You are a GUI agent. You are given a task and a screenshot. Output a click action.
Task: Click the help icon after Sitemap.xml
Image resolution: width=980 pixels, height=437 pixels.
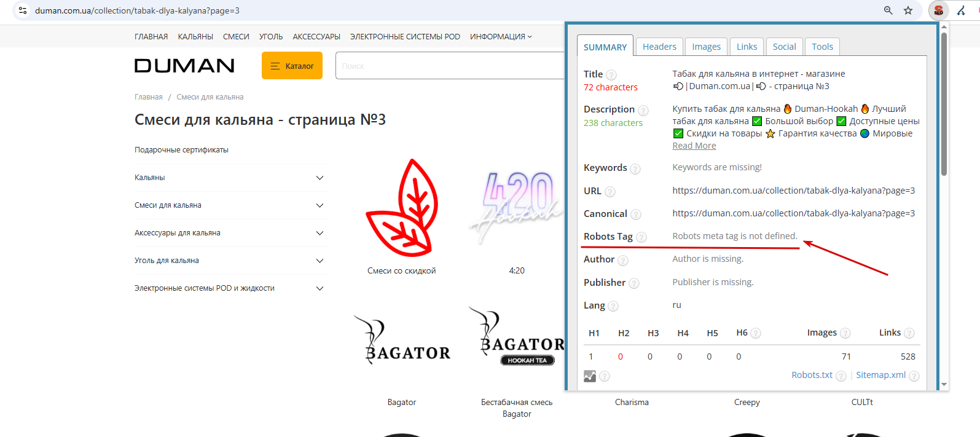(914, 376)
